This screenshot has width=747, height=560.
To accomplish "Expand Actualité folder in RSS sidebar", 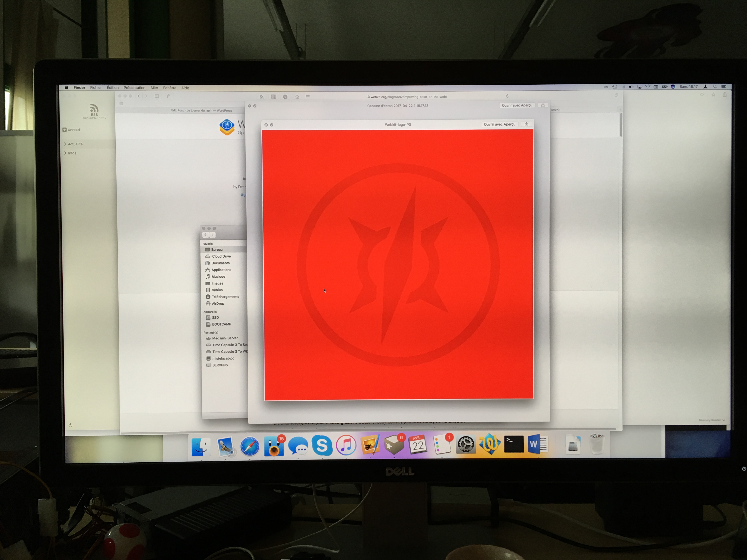I will [x=65, y=144].
